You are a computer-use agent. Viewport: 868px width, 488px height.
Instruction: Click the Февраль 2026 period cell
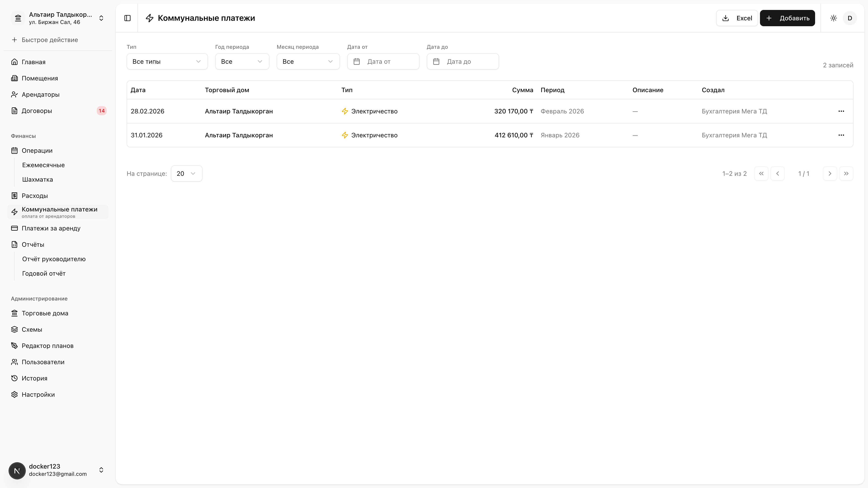562,111
